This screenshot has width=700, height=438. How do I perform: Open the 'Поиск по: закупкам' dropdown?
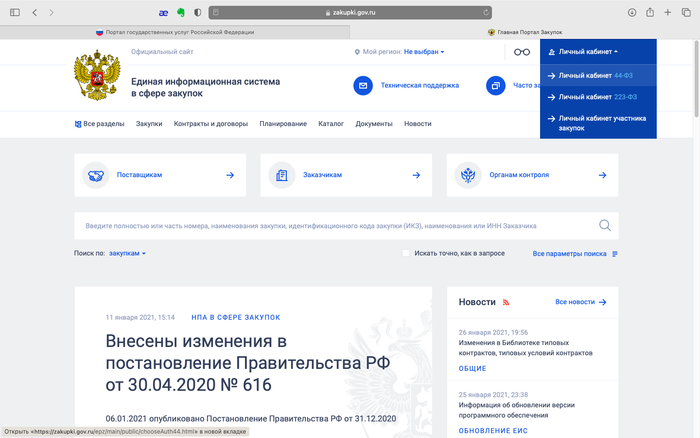click(x=127, y=254)
